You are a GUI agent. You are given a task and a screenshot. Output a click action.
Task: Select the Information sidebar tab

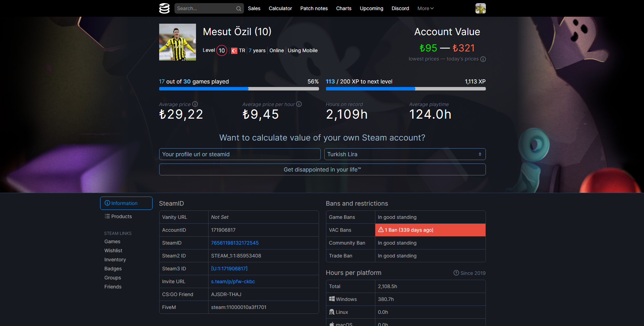(x=126, y=203)
